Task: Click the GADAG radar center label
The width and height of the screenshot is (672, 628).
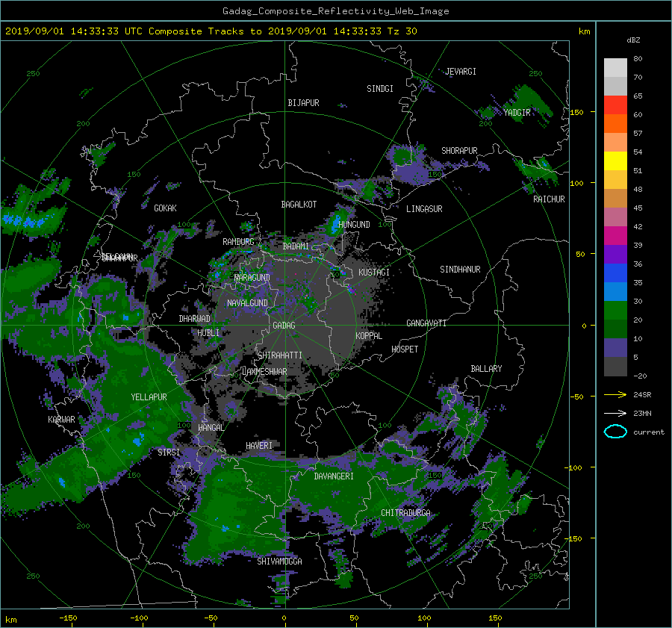Action: (284, 326)
